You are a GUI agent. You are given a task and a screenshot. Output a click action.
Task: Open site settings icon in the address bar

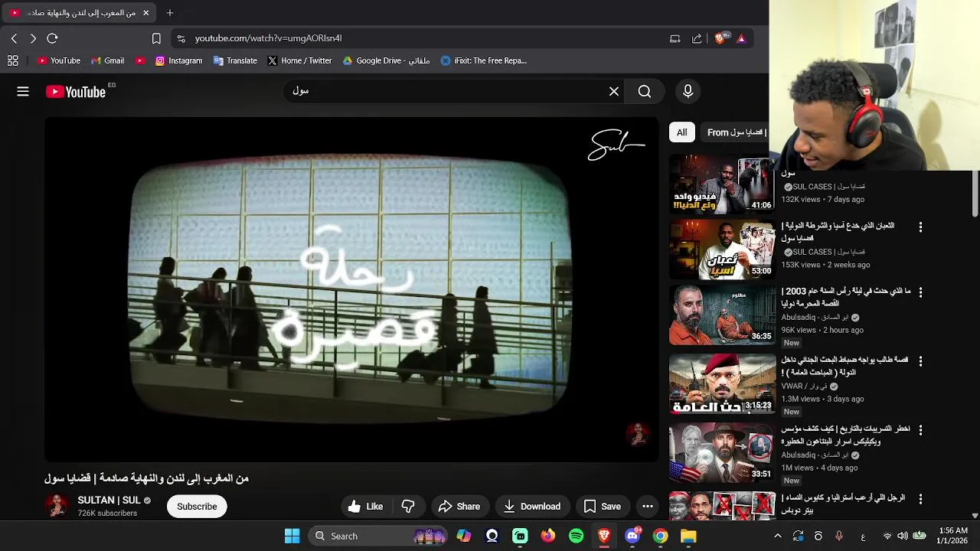(x=181, y=38)
